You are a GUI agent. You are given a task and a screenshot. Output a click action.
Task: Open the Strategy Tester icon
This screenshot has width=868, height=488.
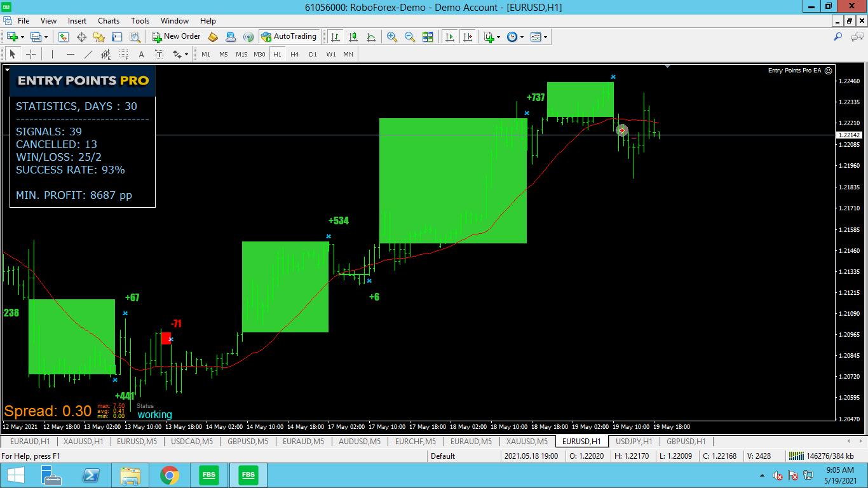135,37
